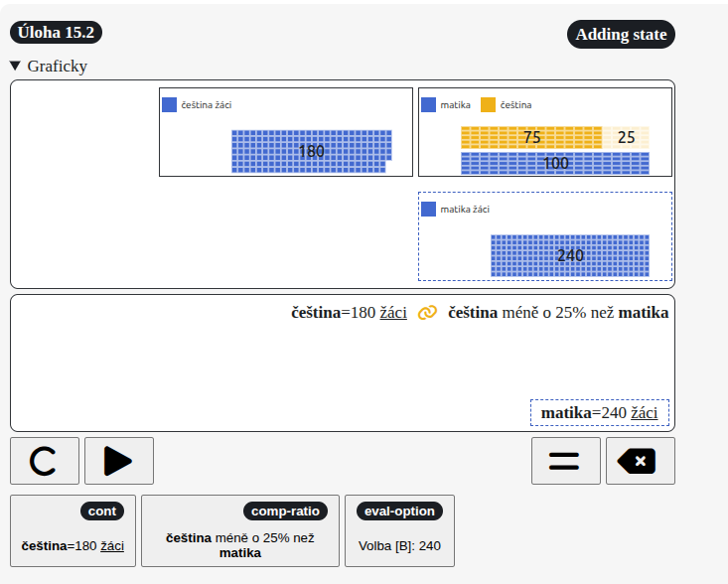Click the žáci link after čeština=180
Viewport: 728px width, 584px height.
(392, 313)
